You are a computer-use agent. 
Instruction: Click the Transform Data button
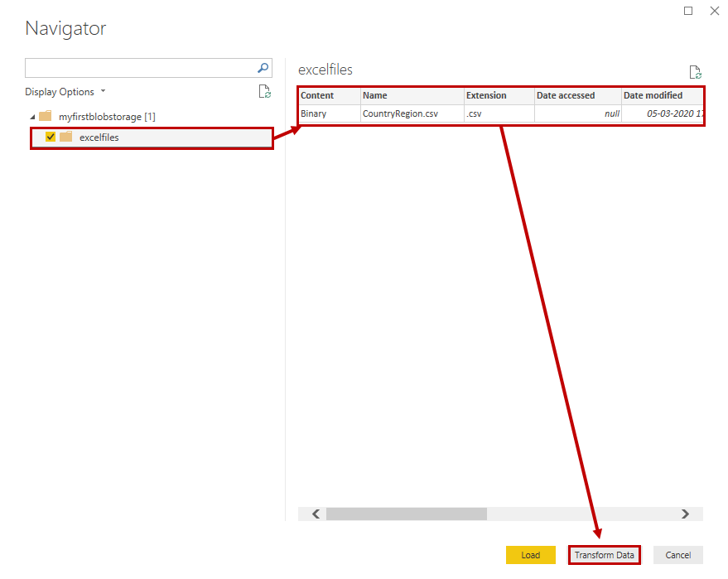coord(604,555)
